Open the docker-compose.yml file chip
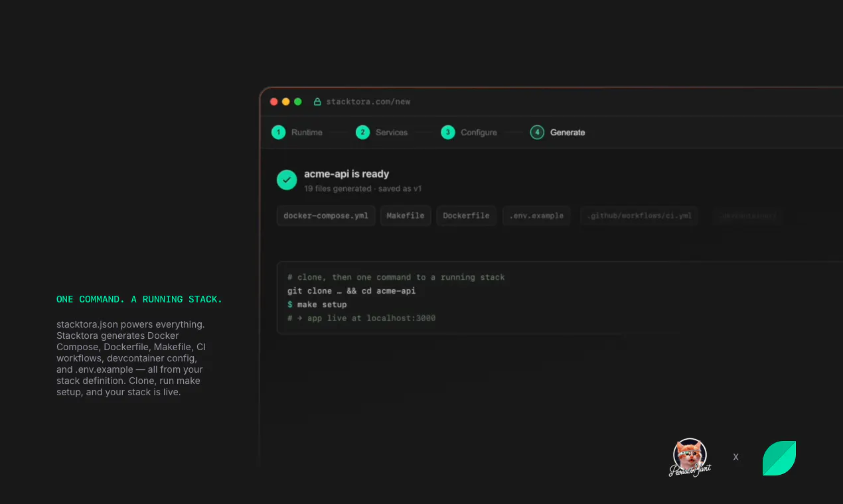The image size is (843, 504). pos(326,216)
